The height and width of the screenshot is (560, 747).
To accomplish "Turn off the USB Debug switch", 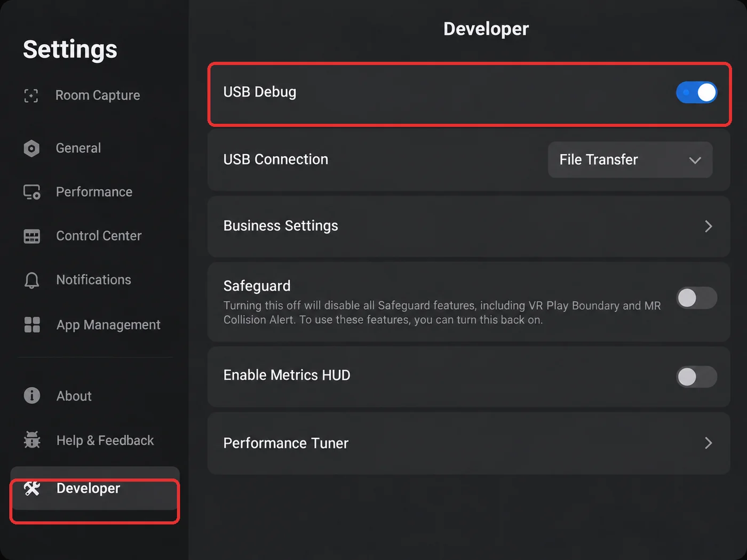I will [696, 92].
